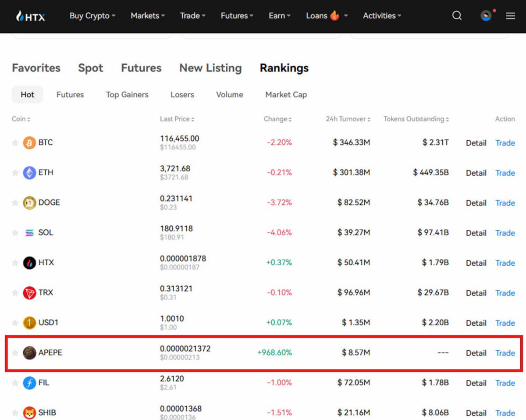Open the user profile avatar icon
This screenshot has height=420, width=526.
(x=486, y=16)
